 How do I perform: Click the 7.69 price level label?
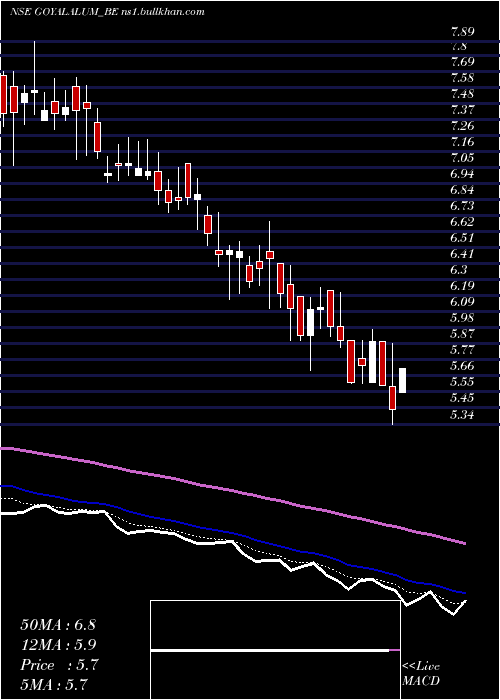(x=462, y=62)
